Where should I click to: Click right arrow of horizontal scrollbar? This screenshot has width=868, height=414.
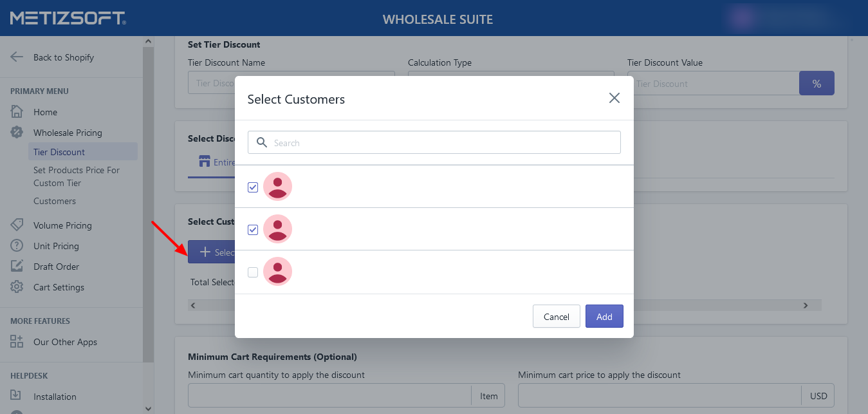[805, 305]
